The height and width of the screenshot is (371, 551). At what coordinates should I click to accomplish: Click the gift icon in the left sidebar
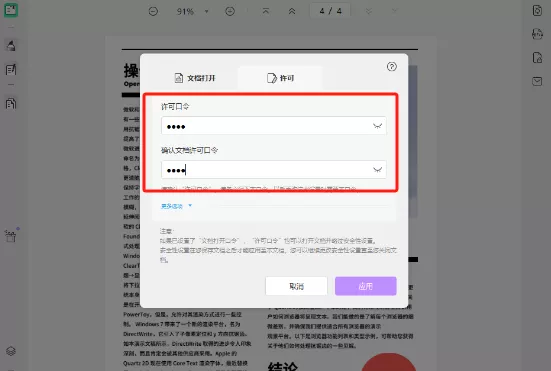point(11,236)
